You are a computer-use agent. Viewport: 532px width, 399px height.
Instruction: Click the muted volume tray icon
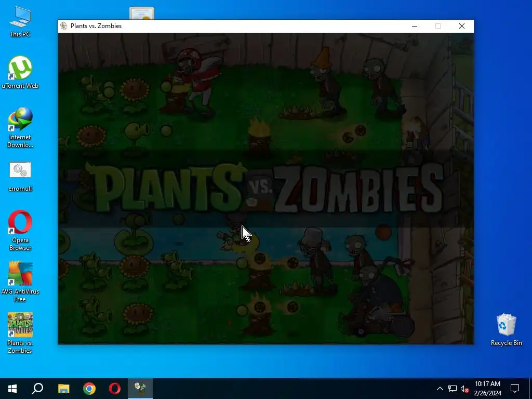pos(465,389)
